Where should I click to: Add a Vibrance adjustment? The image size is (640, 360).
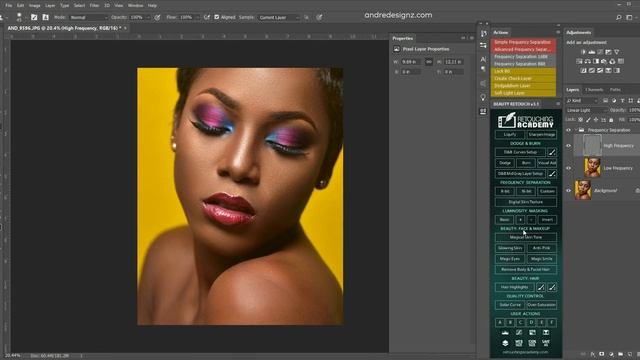[617, 52]
